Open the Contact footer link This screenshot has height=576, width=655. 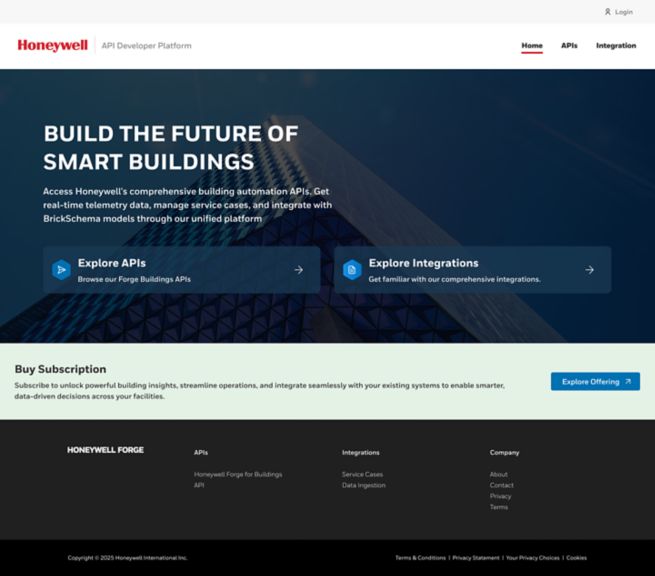pyautogui.click(x=501, y=485)
